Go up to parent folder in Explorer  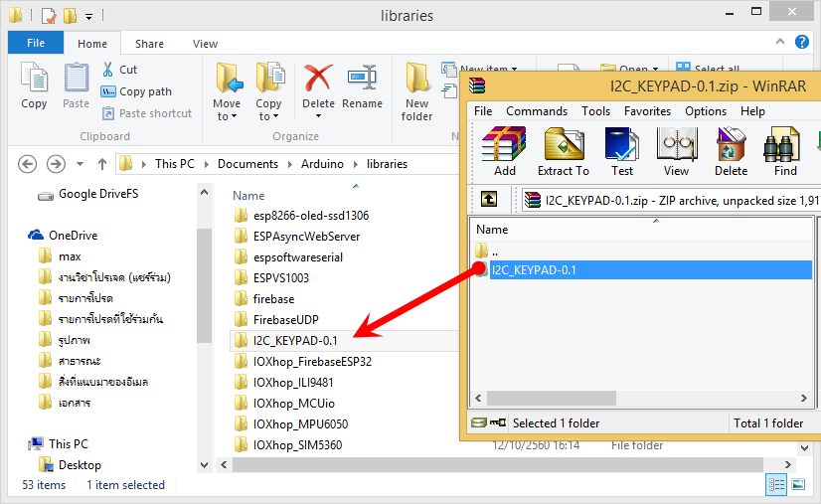[x=102, y=164]
